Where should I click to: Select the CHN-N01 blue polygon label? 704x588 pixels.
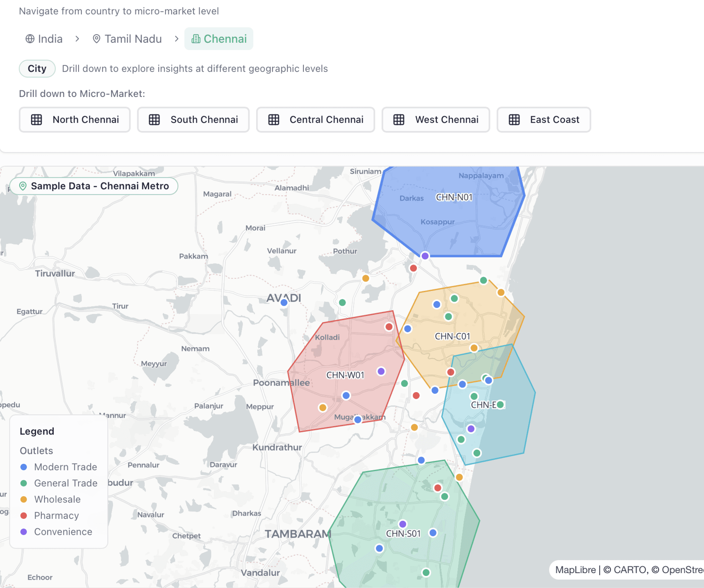tap(454, 197)
